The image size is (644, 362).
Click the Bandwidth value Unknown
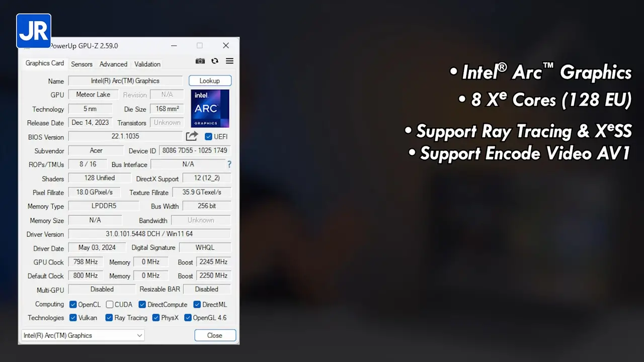[201, 220]
